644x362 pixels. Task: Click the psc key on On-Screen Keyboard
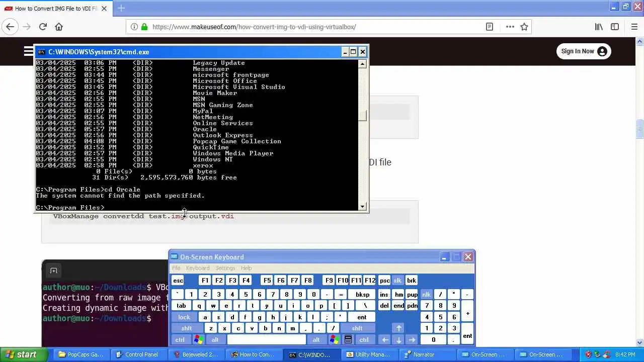tap(384, 281)
